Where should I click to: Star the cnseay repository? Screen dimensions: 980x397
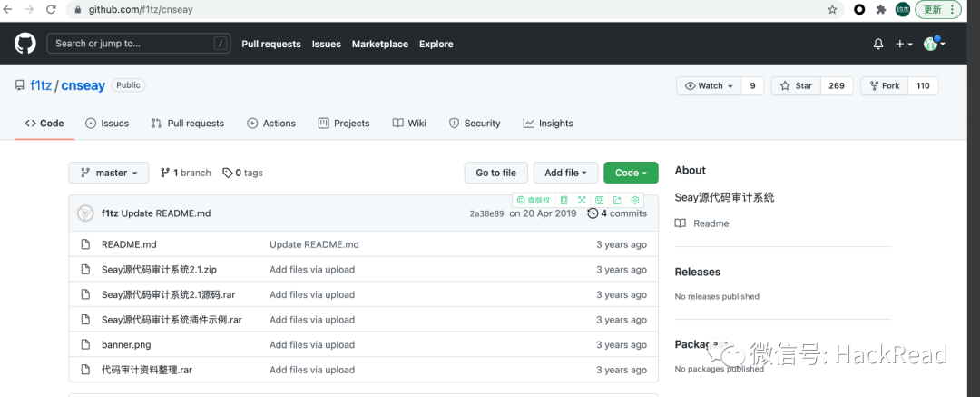[796, 85]
